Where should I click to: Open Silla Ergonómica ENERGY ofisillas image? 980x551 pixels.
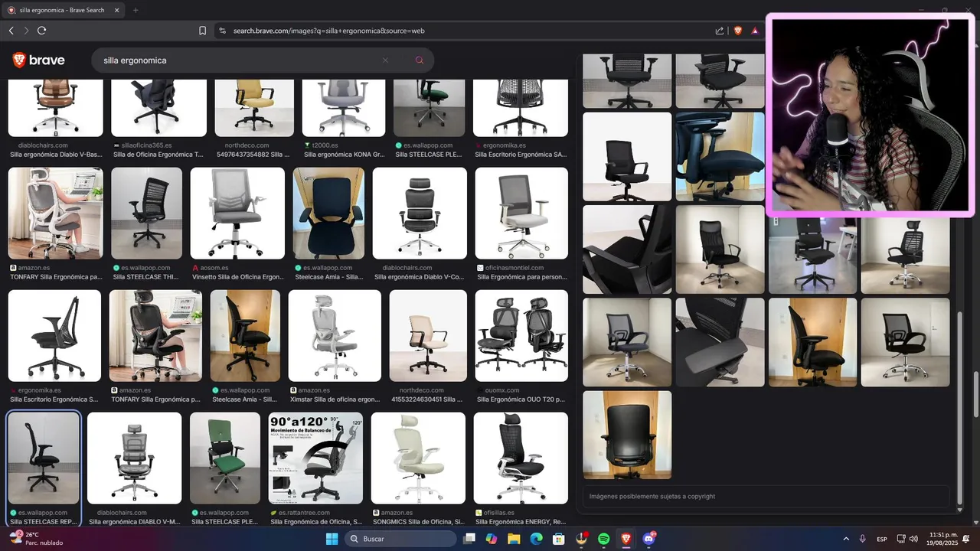pyautogui.click(x=521, y=458)
